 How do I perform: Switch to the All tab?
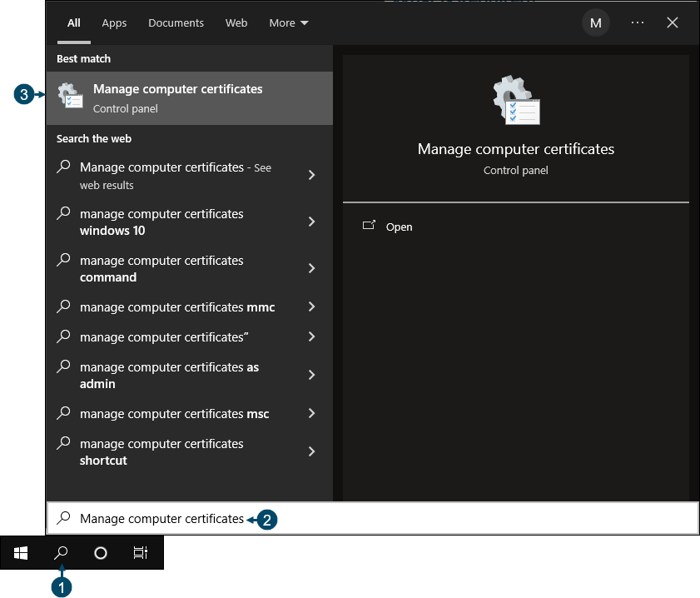click(73, 22)
